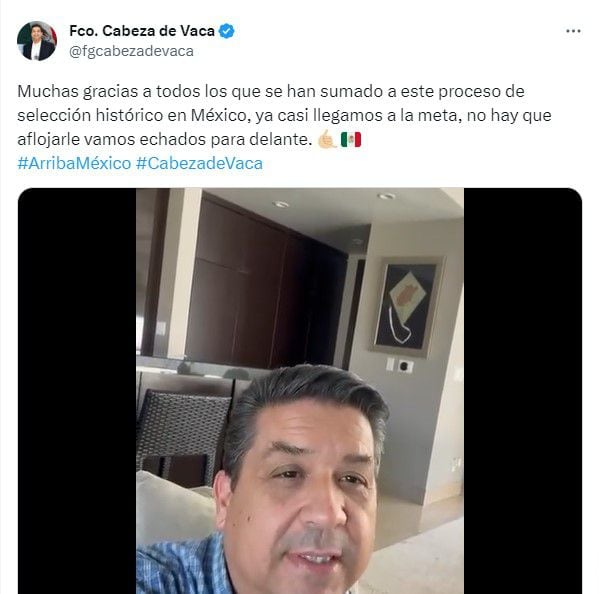Open the #CabezadeVaca hashtag

click(x=199, y=163)
